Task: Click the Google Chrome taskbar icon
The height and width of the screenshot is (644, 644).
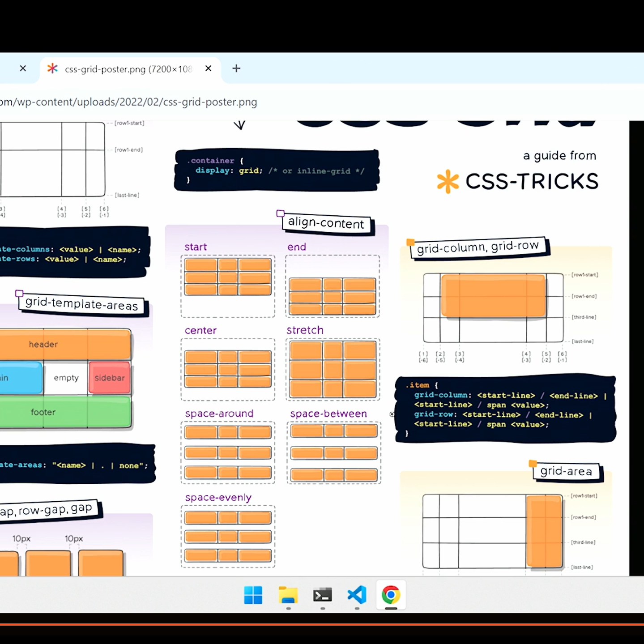Action: pyautogui.click(x=391, y=595)
